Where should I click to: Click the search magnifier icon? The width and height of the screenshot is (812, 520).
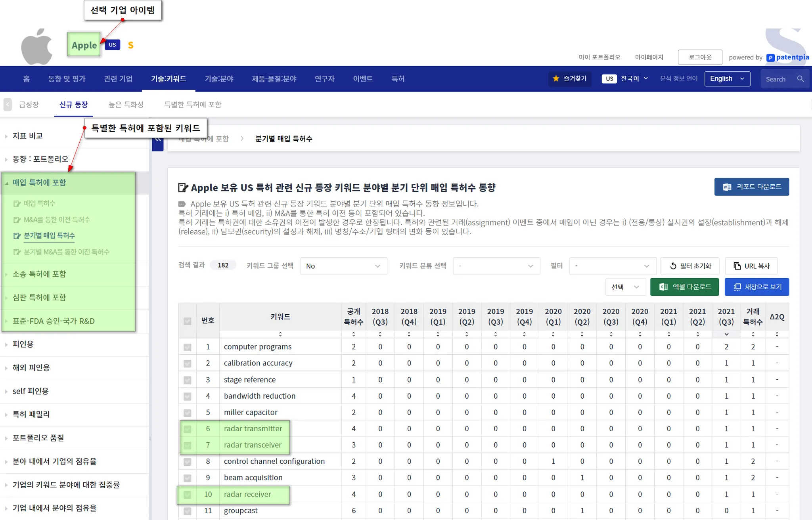[800, 79]
